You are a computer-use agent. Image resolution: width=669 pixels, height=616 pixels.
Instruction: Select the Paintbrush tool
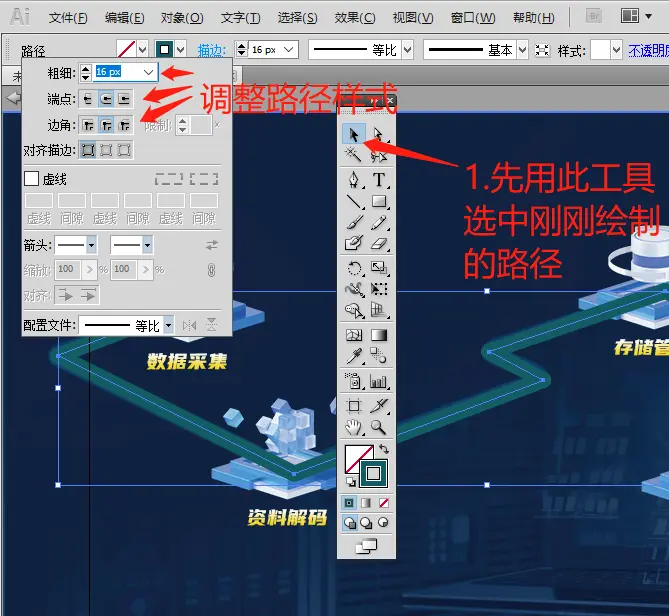pyautogui.click(x=354, y=222)
